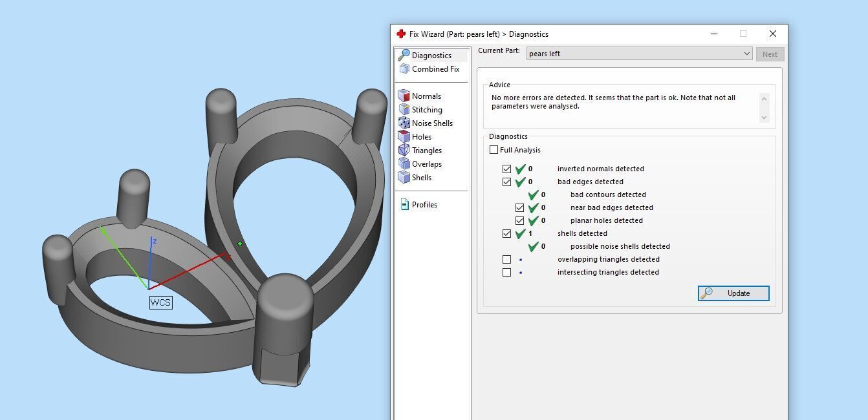The height and width of the screenshot is (420, 868).
Task: Click the Diagnostics magnifier icon in sidebar
Action: [404, 55]
